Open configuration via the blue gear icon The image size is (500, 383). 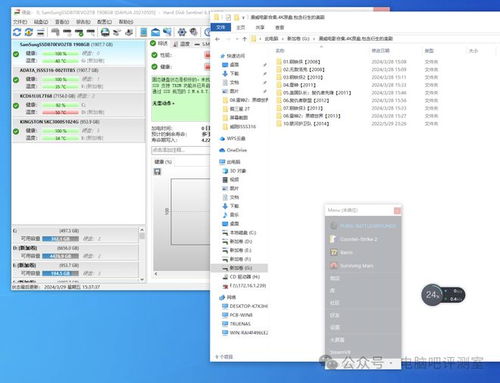pyautogui.click(x=182, y=32)
